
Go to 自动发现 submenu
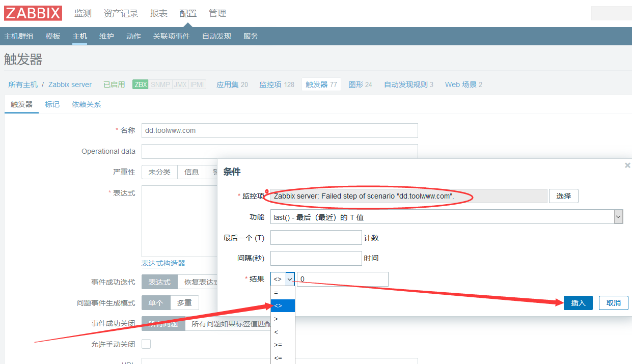(x=216, y=36)
